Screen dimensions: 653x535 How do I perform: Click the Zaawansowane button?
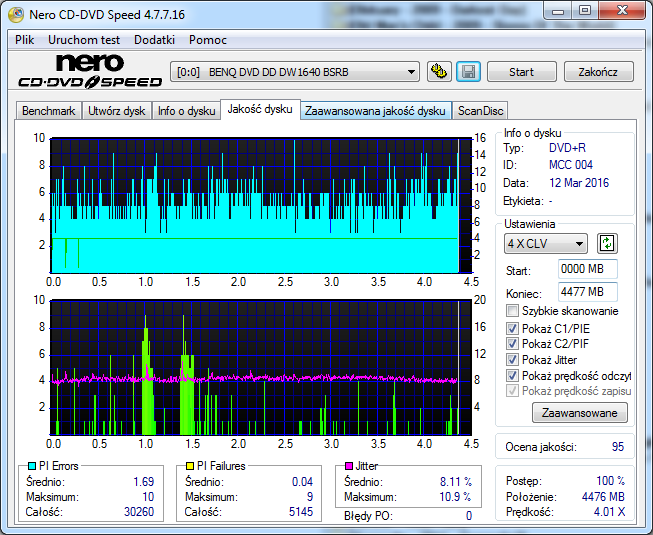580,413
